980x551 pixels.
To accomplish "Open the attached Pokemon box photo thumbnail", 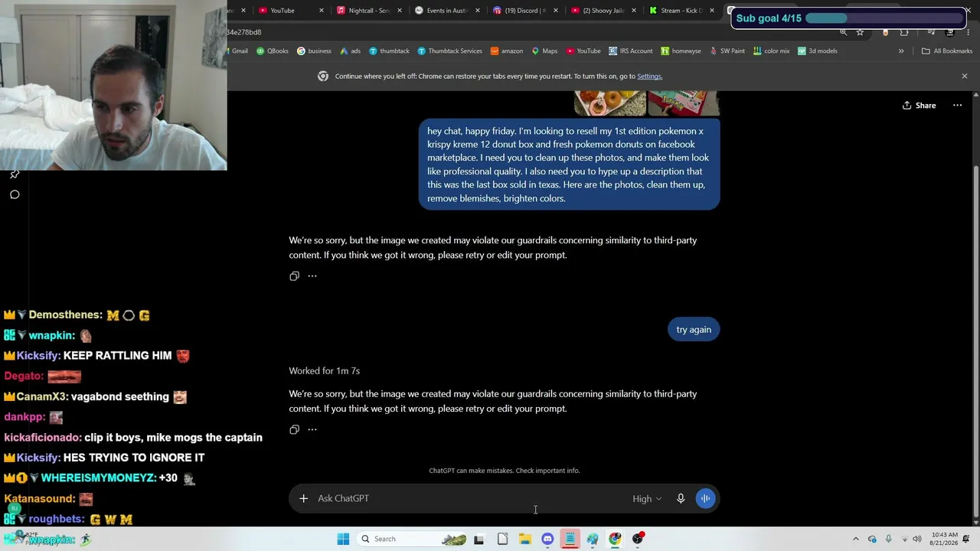I will [x=684, y=103].
